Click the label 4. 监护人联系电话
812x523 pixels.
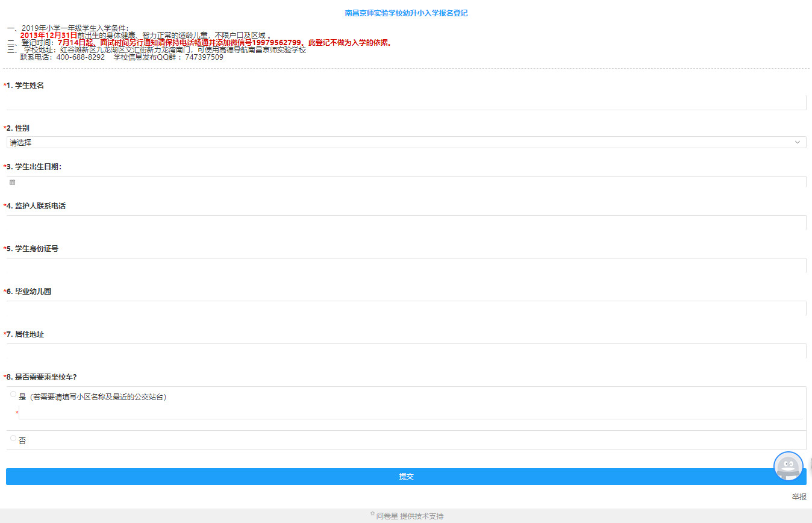point(36,206)
